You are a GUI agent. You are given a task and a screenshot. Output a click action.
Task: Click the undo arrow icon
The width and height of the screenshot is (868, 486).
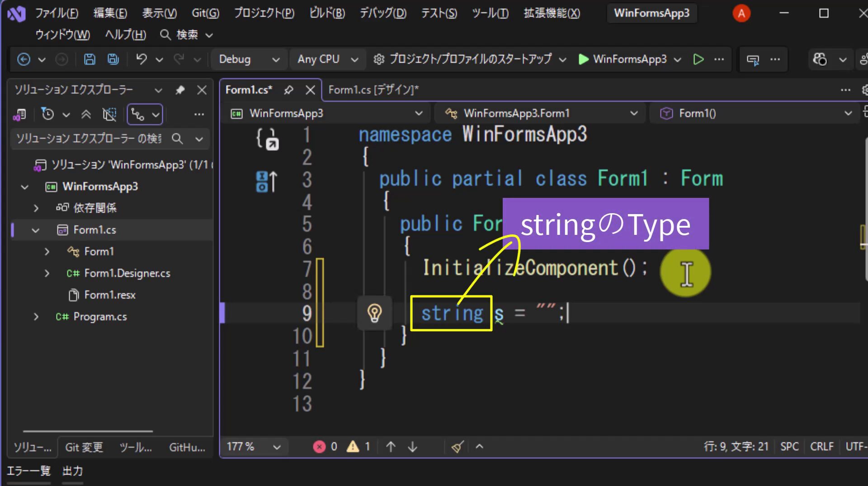tap(142, 59)
